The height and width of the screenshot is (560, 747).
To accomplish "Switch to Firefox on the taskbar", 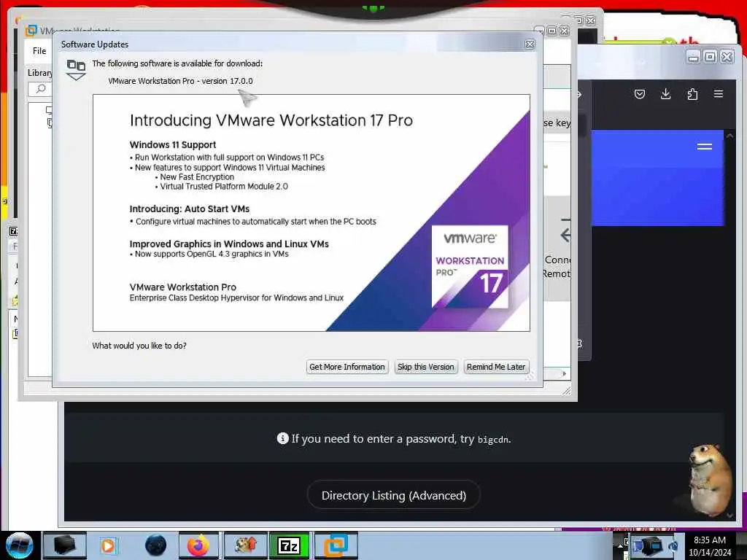I will coord(198,545).
